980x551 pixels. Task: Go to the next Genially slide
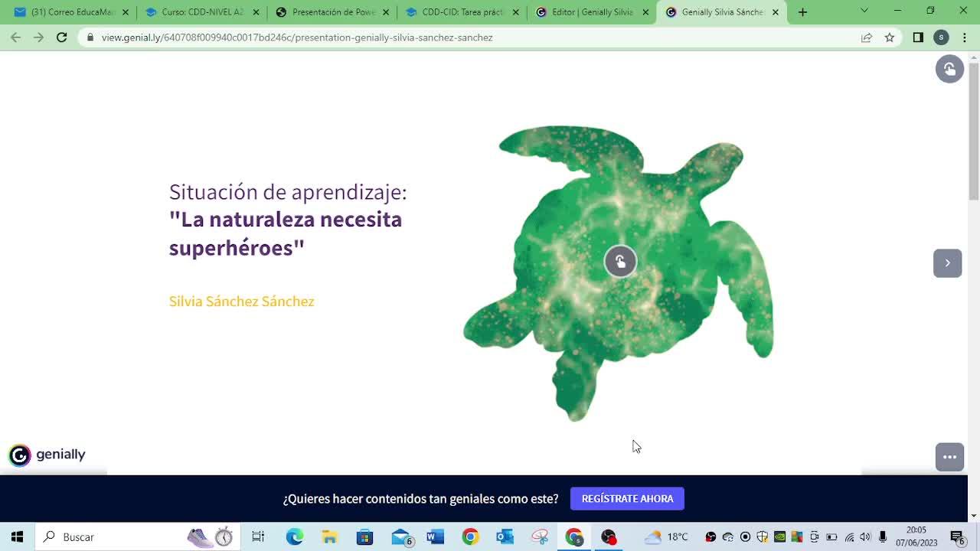coord(947,263)
